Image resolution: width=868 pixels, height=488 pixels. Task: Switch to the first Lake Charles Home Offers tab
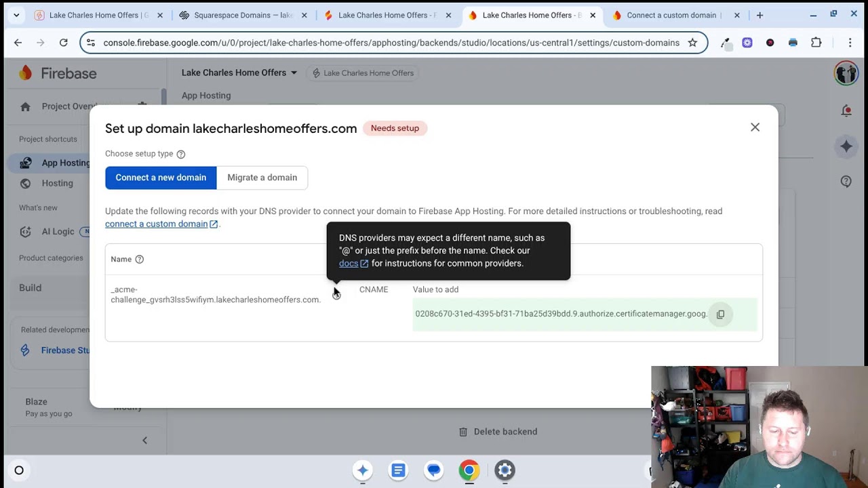[98, 15]
